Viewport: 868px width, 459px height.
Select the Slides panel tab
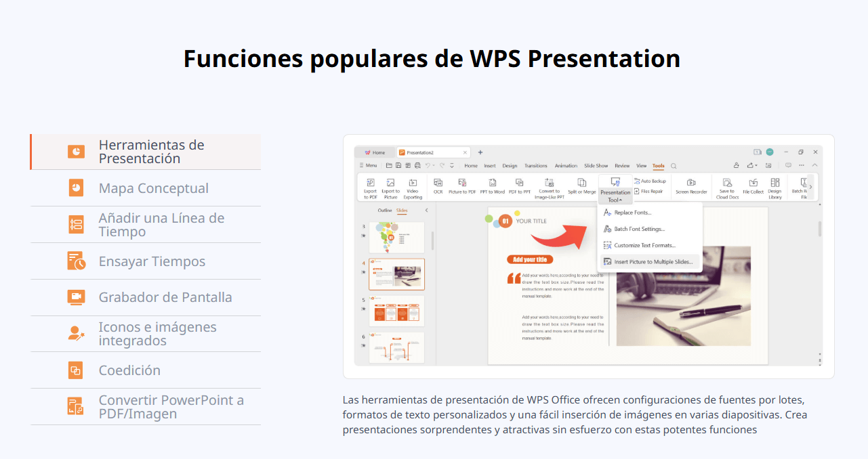(402, 211)
